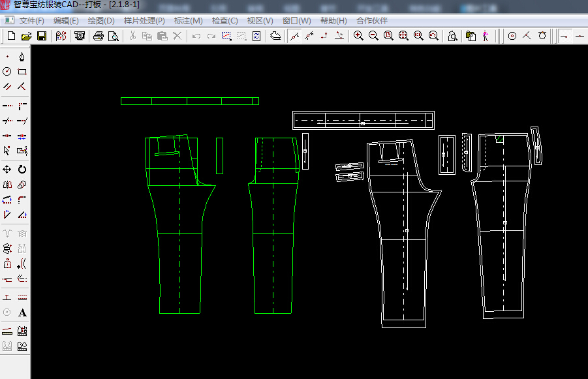Click the scissors cut icon
The height and width of the screenshot is (379, 588).
tap(132, 36)
